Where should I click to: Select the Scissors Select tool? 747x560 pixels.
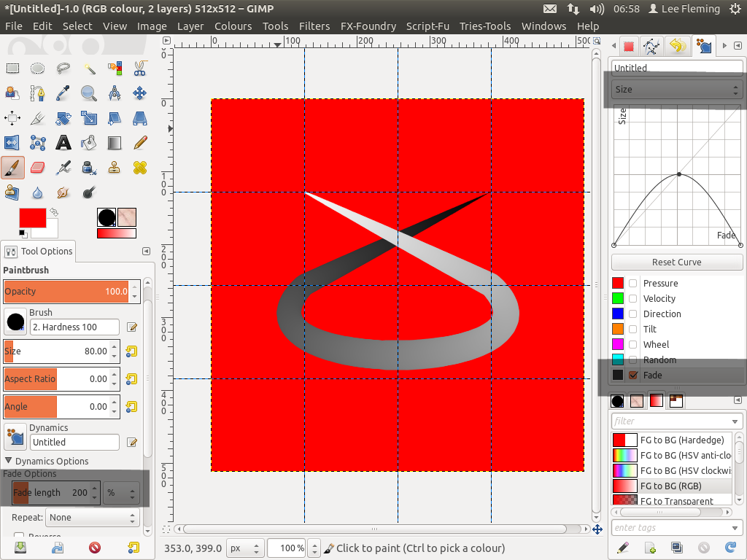coord(139,69)
